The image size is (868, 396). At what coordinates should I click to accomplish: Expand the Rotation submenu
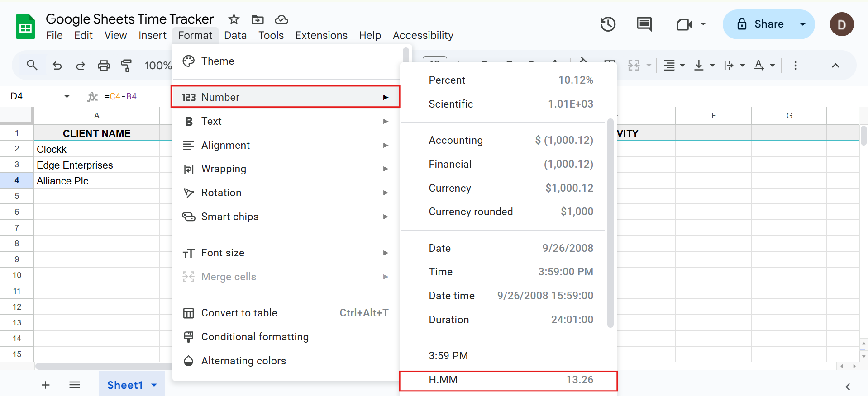tap(286, 193)
